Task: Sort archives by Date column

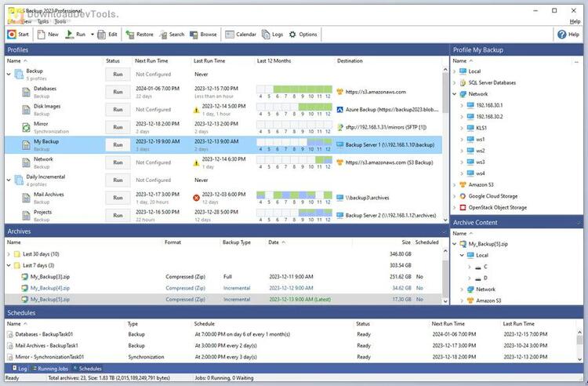Action: click(274, 242)
